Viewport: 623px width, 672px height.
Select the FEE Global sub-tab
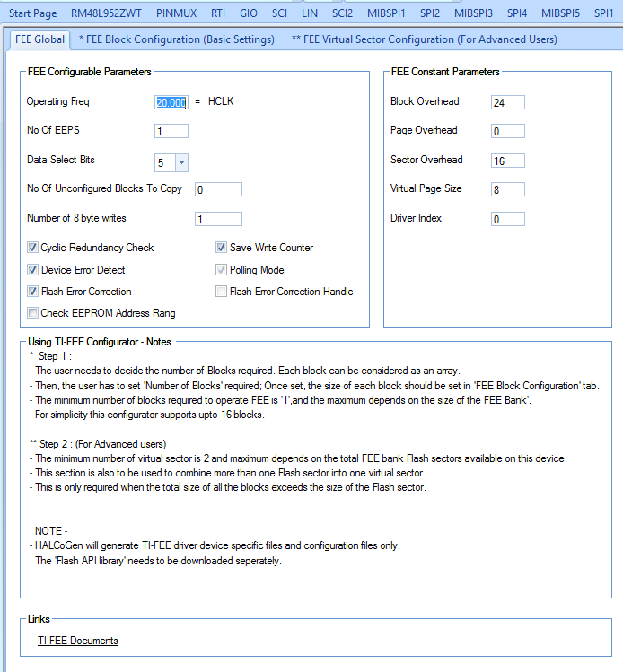click(x=39, y=39)
